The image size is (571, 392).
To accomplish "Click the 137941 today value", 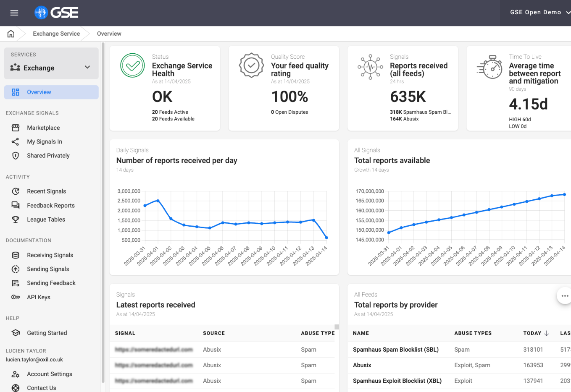I will tap(533, 381).
